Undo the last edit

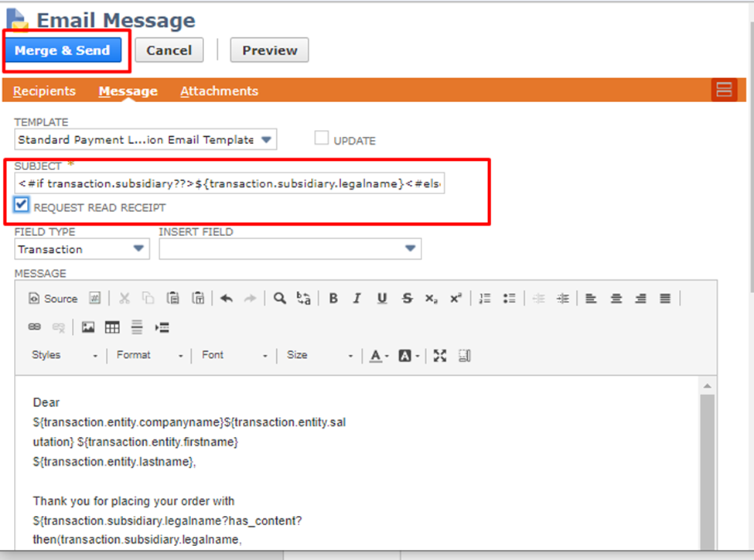tap(227, 299)
